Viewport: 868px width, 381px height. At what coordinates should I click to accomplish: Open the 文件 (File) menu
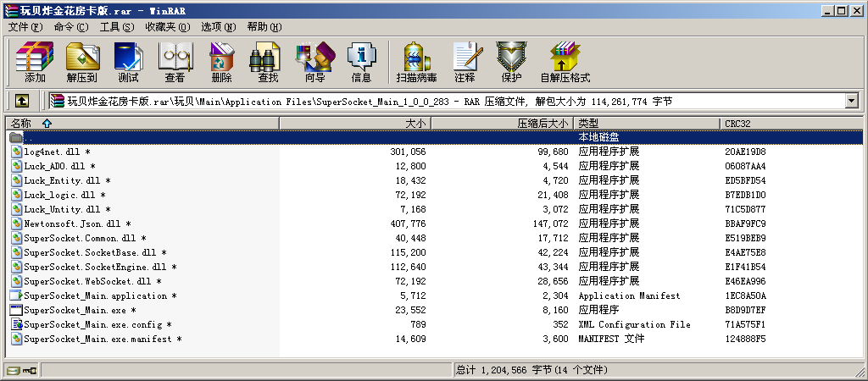[25, 27]
